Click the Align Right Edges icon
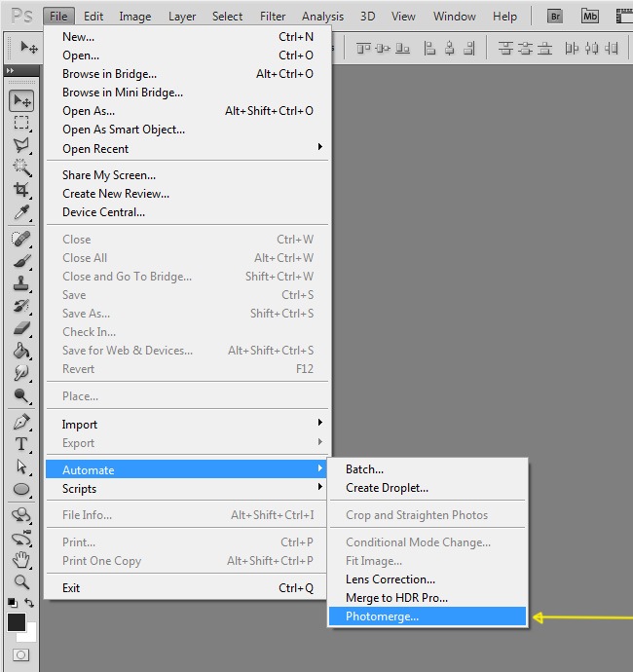This screenshot has width=633, height=672. pyautogui.click(x=469, y=49)
